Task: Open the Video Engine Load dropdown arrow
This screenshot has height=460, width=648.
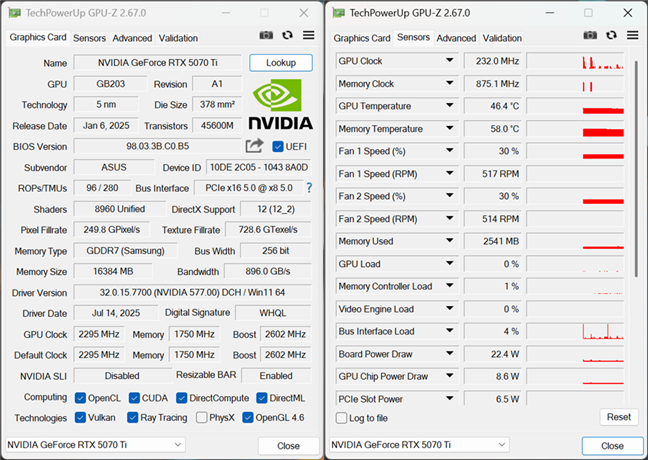Action: point(449,308)
